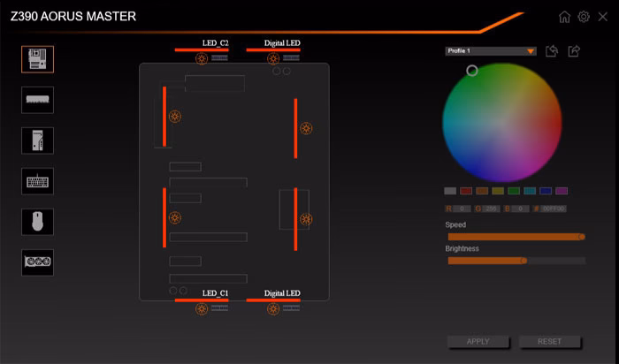This screenshot has width=619, height=364.
Task: Choose the red color swatch
Action: point(466,191)
